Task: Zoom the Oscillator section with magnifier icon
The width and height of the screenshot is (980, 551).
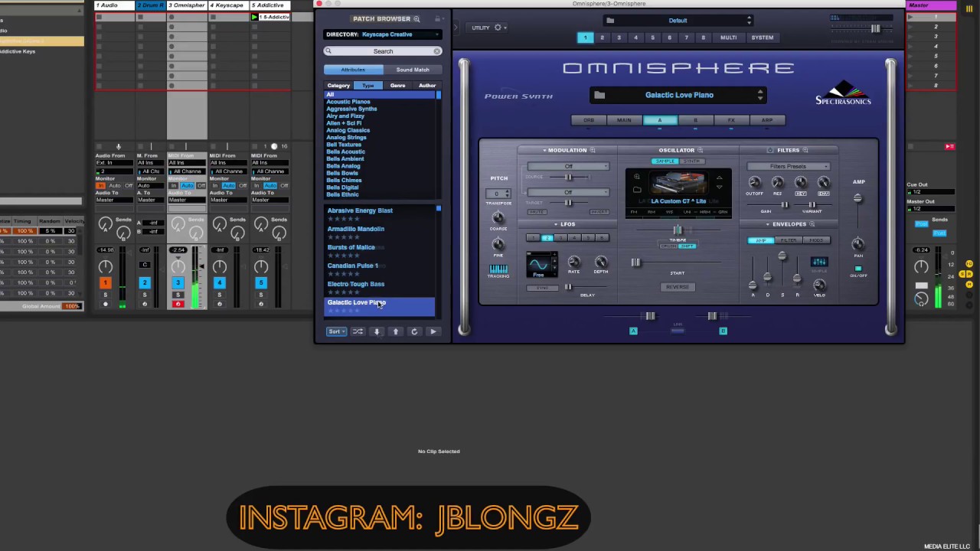Action: 700,150
